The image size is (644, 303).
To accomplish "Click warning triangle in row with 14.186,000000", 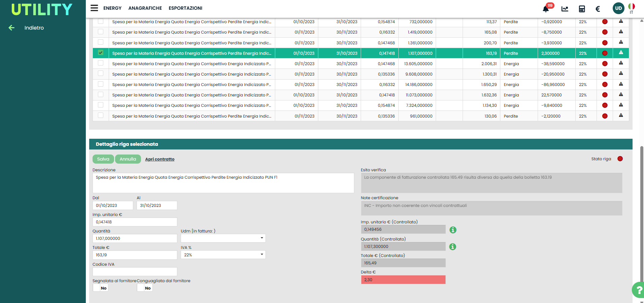I will 621,84.
